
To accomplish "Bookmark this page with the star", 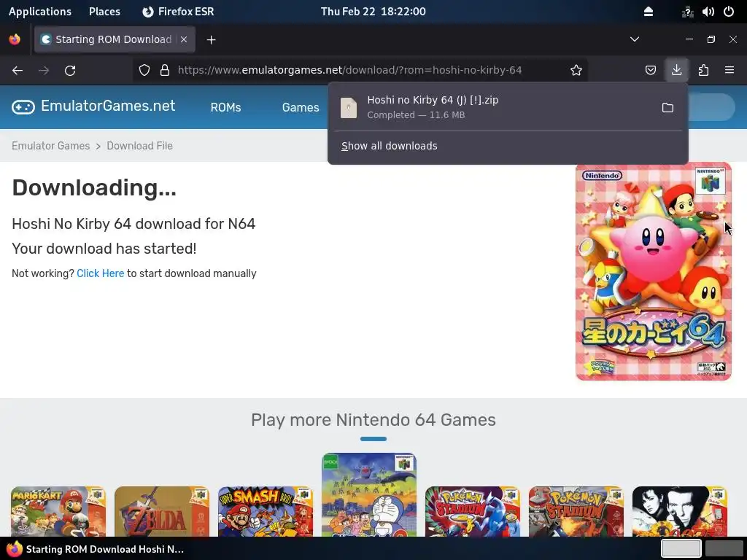I will pyautogui.click(x=576, y=71).
